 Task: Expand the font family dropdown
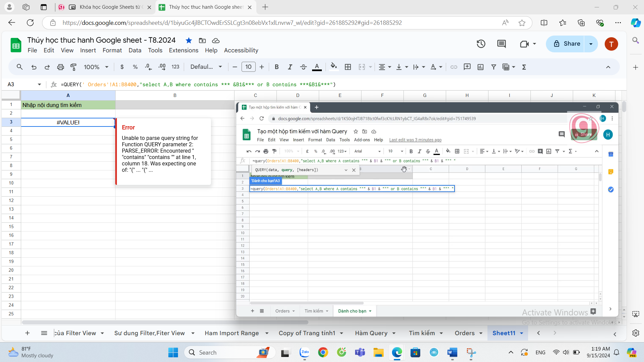206,67
